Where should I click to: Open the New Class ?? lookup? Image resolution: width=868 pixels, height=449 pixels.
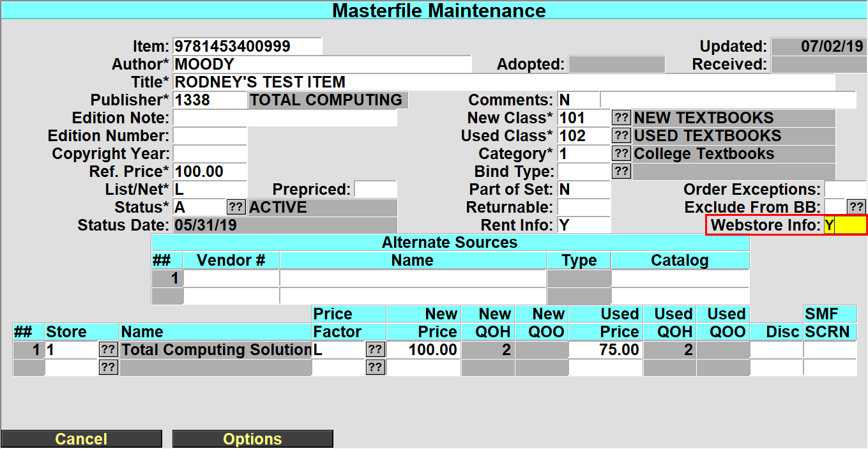pos(621,118)
